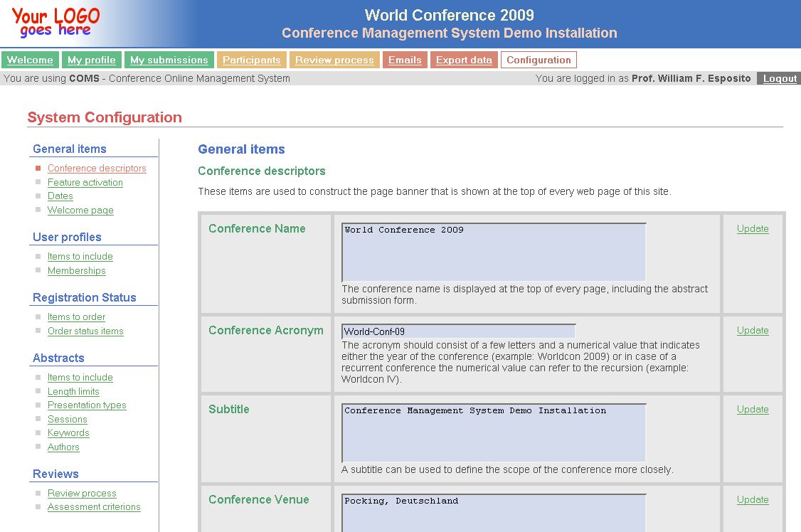
Task: Click the Conference Acronym input field
Action: pyautogui.click(x=458, y=331)
